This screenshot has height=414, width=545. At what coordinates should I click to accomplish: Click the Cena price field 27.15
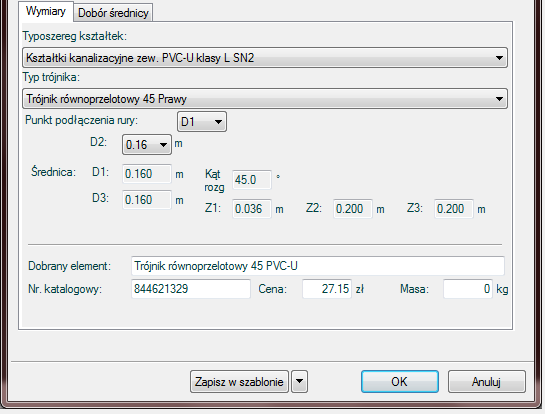tap(327, 289)
